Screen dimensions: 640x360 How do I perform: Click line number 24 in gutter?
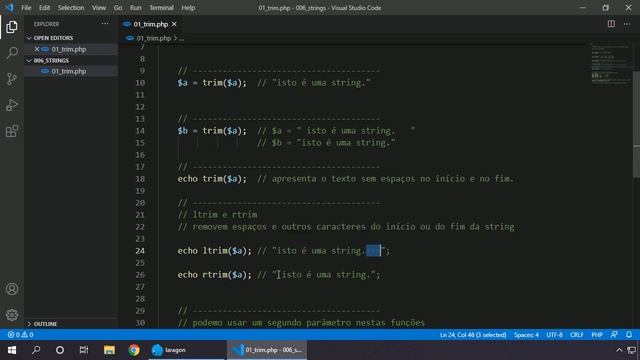click(140, 251)
